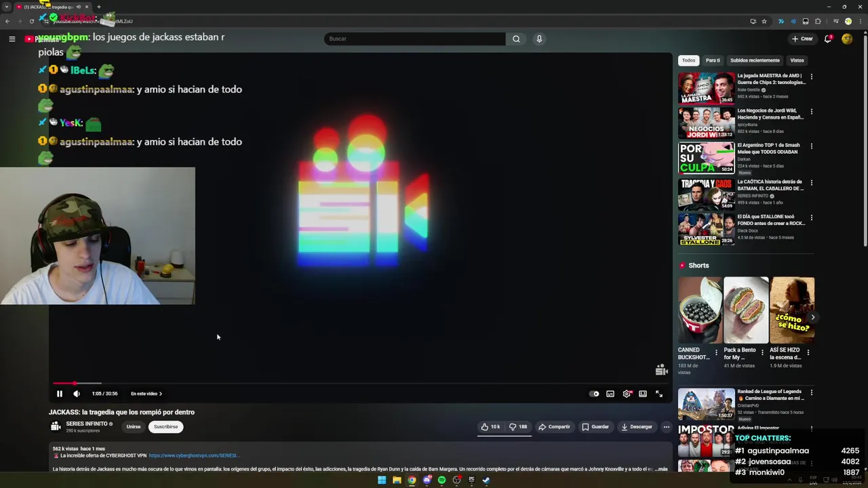Close the JACKASS browser tab
Viewport: 868px width, 488px height.
click(87, 7)
